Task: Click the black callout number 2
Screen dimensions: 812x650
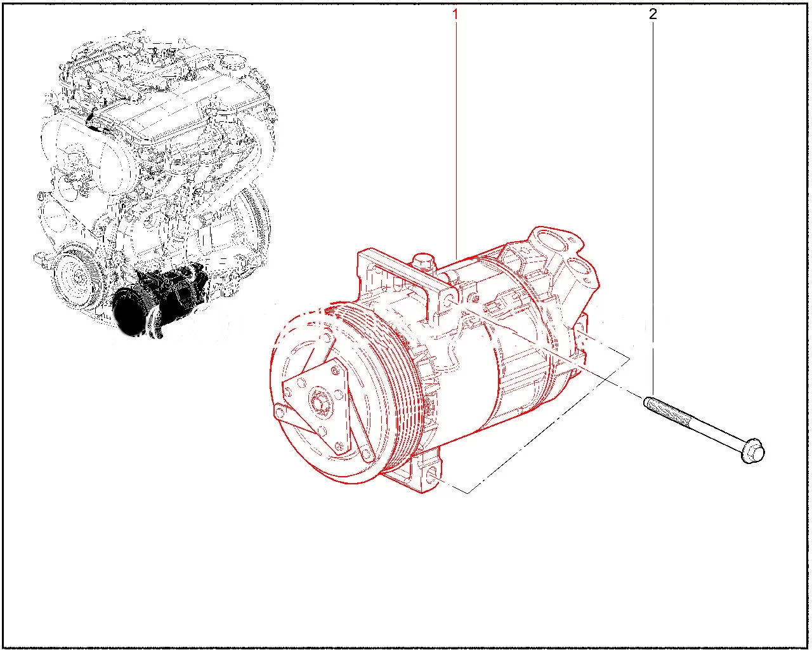Action: (x=653, y=13)
